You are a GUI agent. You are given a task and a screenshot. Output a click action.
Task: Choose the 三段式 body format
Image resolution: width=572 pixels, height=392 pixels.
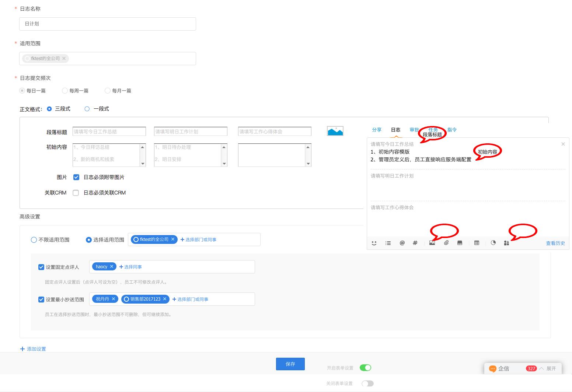tap(49, 109)
